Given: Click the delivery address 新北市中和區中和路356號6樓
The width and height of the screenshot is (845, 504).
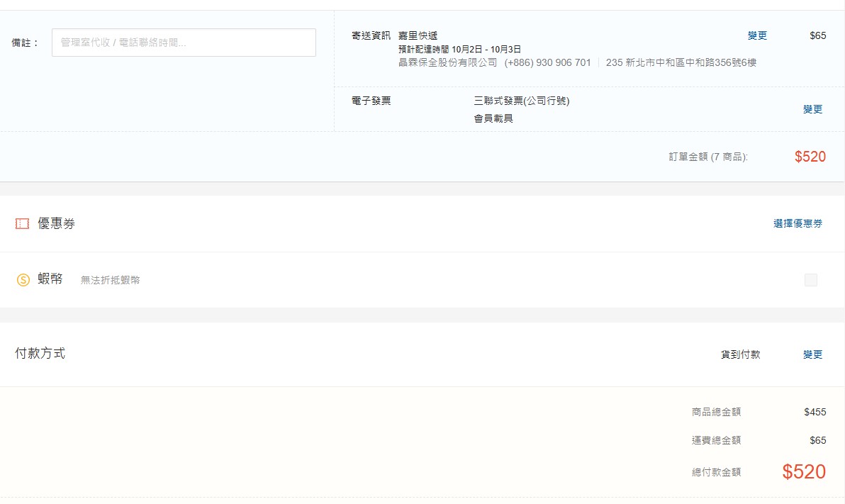Looking at the screenshot, I should (x=681, y=62).
